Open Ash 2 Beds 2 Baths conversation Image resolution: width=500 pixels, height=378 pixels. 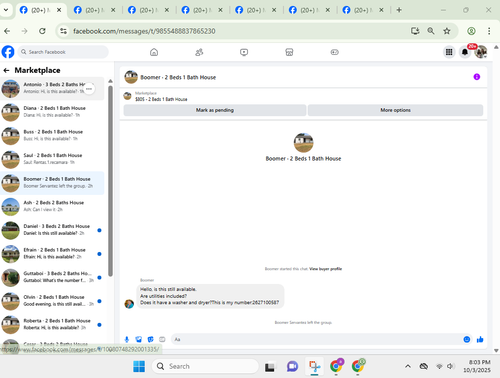(52, 206)
